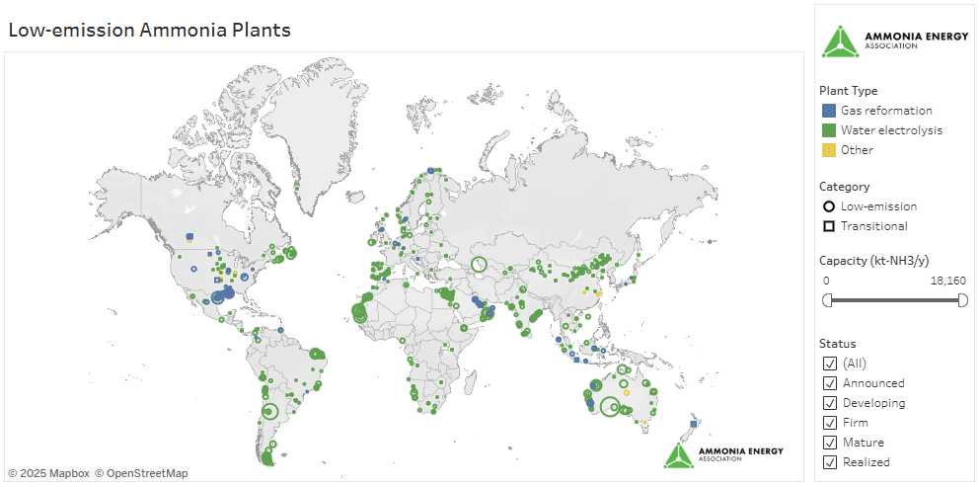This screenshot has width=980, height=487.
Task: Click the Other yellow legend swatch
Action: pos(829,150)
